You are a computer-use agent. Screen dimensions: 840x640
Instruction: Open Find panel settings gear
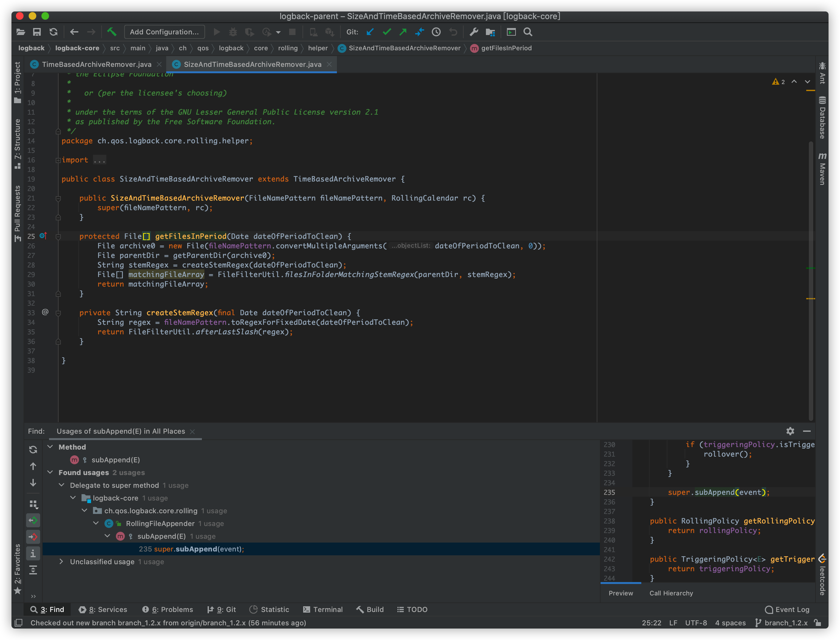[x=790, y=431]
